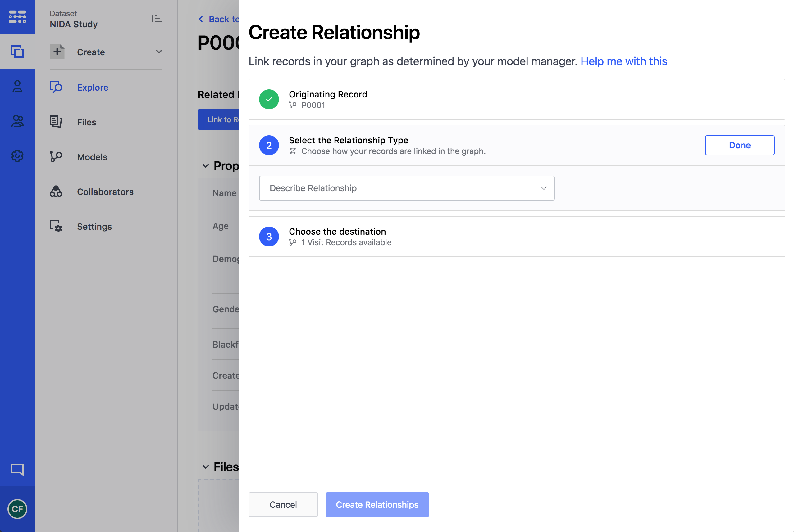This screenshot has height=532, width=794.
Task: Open the people group icon in sidebar
Action: [17, 121]
